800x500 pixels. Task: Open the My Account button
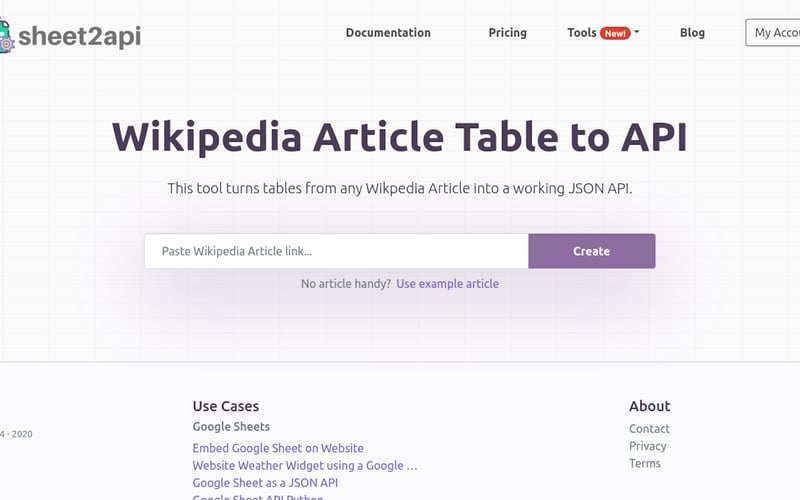tap(772, 33)
